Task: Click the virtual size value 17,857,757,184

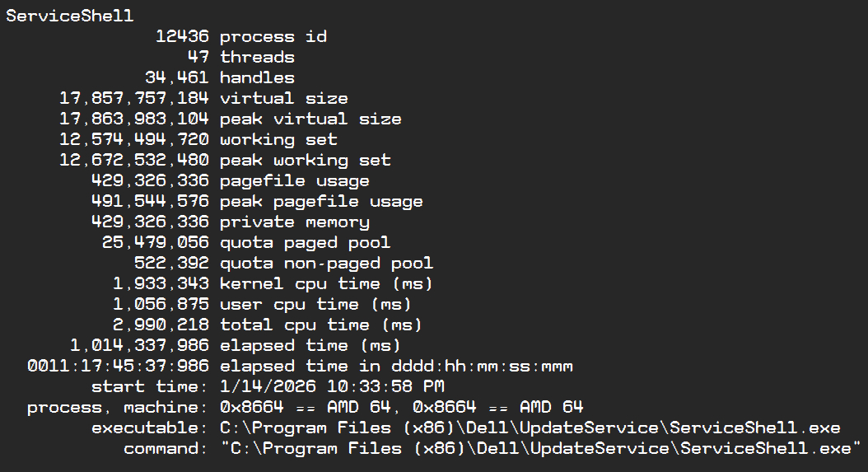Action: (134, 98)
